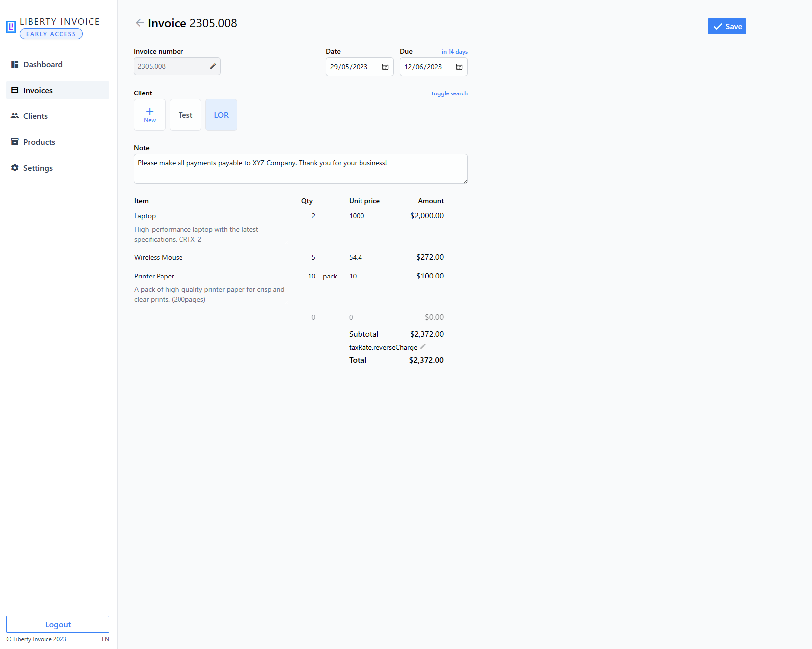812x649 pixels.
Task: Click the "in 14 days" due link
Action: (454, 52)
